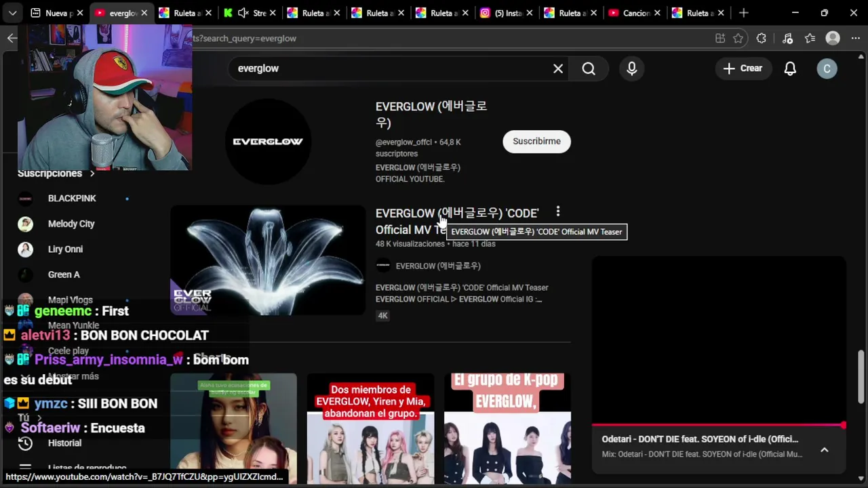Expand the Suscripciones section arrow
Viewport: 868px width, 488px height.
92,174
